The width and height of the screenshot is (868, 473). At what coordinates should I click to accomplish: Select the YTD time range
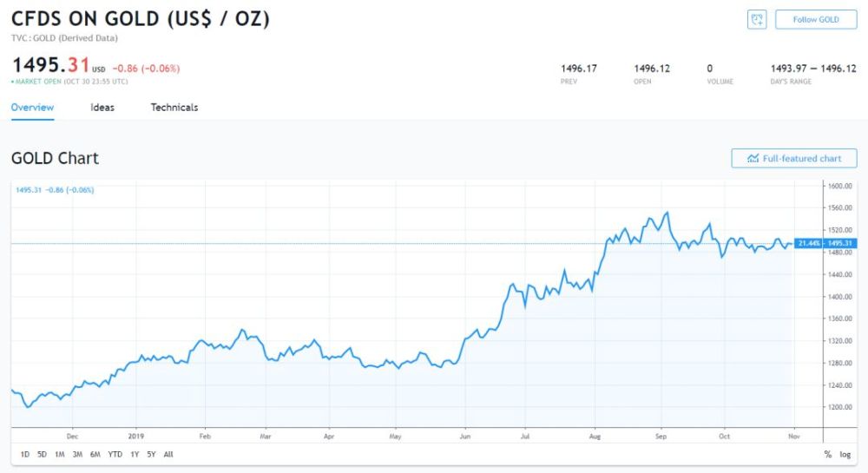[x=115, y=454]
